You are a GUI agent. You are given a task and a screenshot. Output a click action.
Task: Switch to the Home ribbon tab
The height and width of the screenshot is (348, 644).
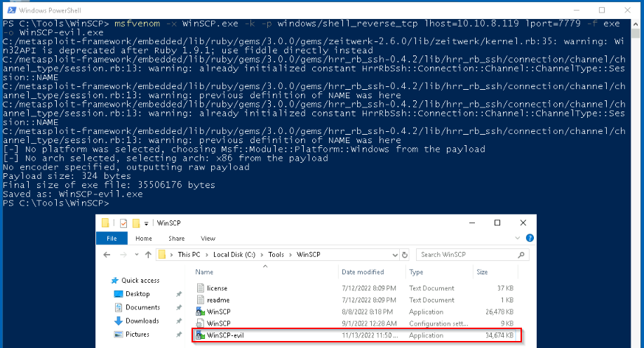[144, 239]
